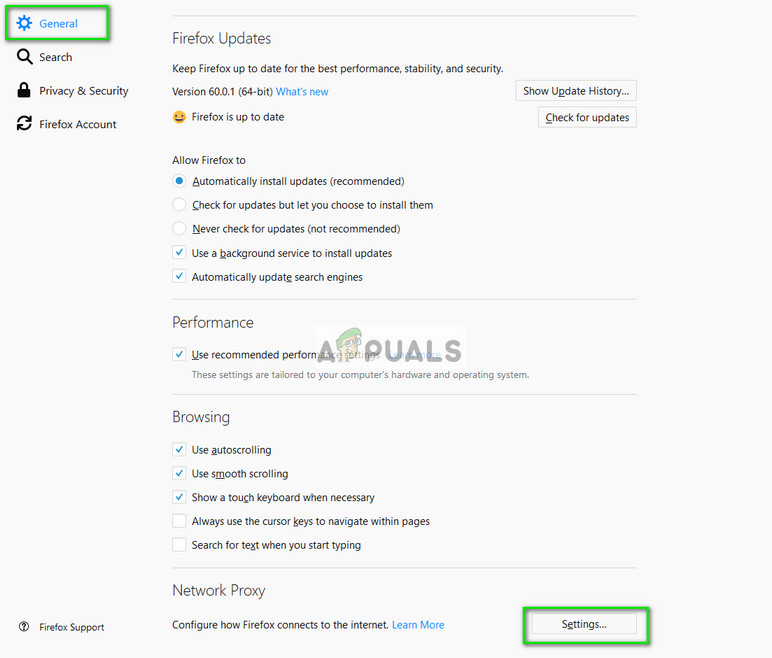Open Network Proxy Settings button
Viewport: 772px width, 658px height.
click(x=584, y=624)
